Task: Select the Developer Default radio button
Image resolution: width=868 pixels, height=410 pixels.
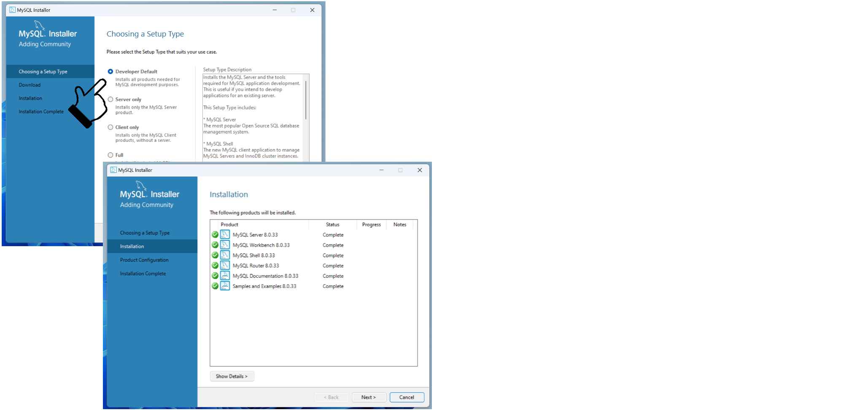Action: [x=111, y=71]
